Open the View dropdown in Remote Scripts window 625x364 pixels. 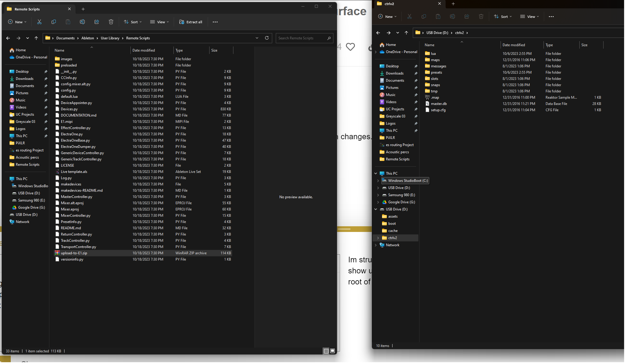coord(159,22)
